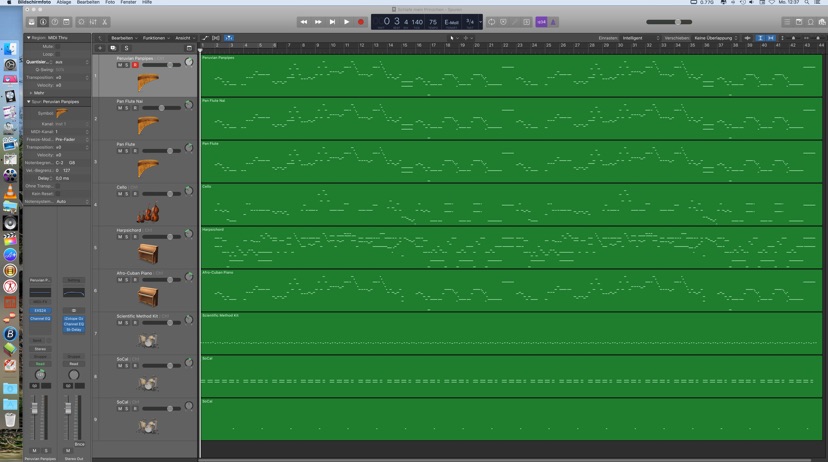Open Editors via the scissors button

(105, 22)
